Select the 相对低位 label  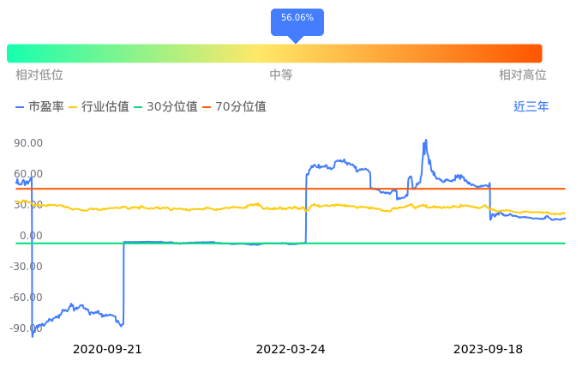39,75
